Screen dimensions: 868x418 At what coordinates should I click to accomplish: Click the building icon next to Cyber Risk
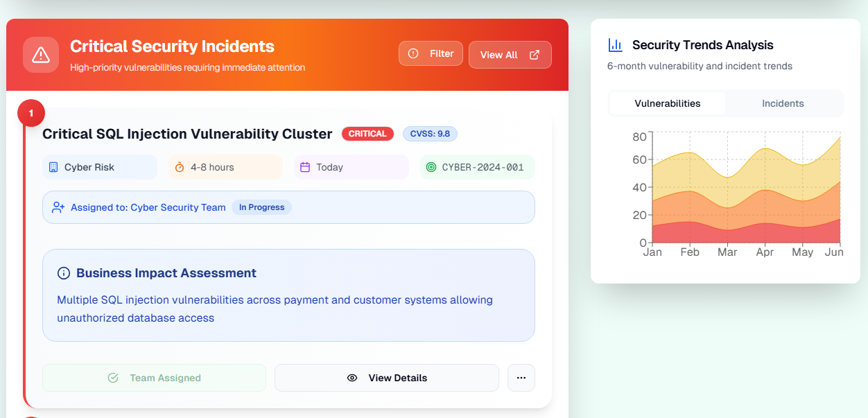[x=53, y=167]
